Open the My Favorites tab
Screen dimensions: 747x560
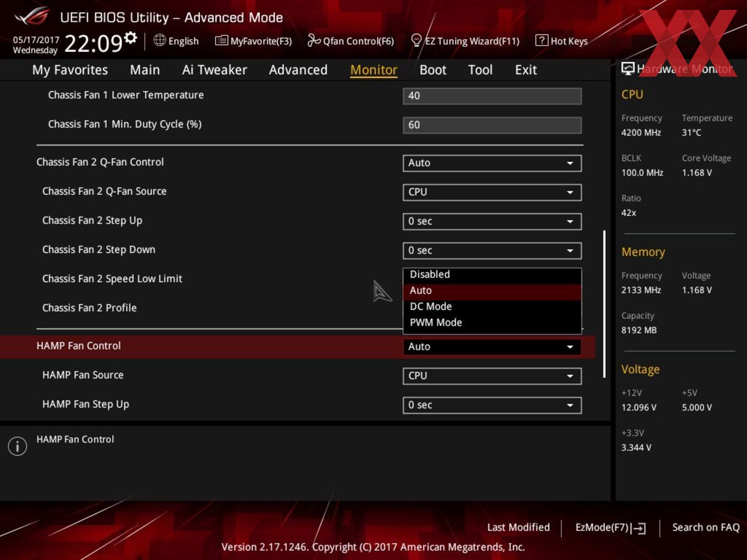pos(70,70)
